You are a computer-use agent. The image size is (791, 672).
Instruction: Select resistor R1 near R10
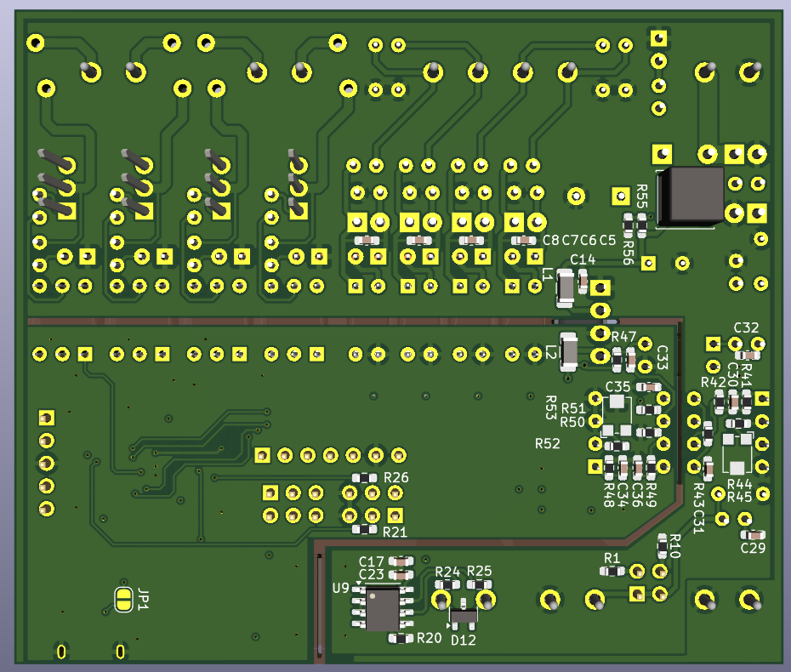(x=612, y=568)
